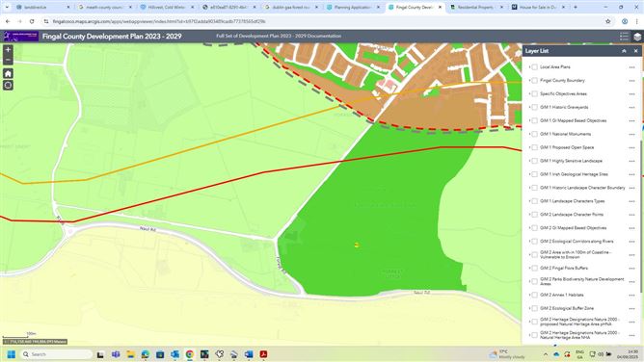Open options for GIM 1 Highly Sensitive Landscape

[x=631, y=161]
